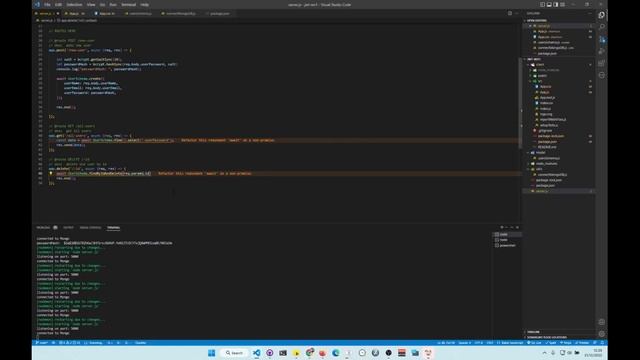Collapse the utils folder

(x=539, y=169)
